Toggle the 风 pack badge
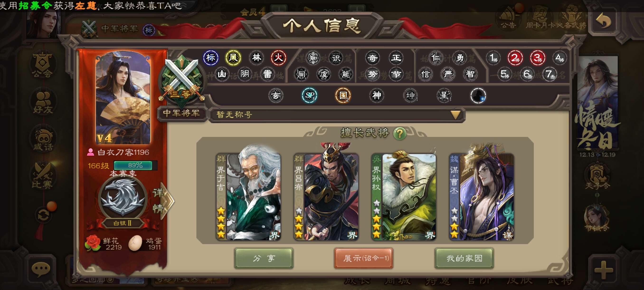644x290 pixels. click(x=233, y=58)
